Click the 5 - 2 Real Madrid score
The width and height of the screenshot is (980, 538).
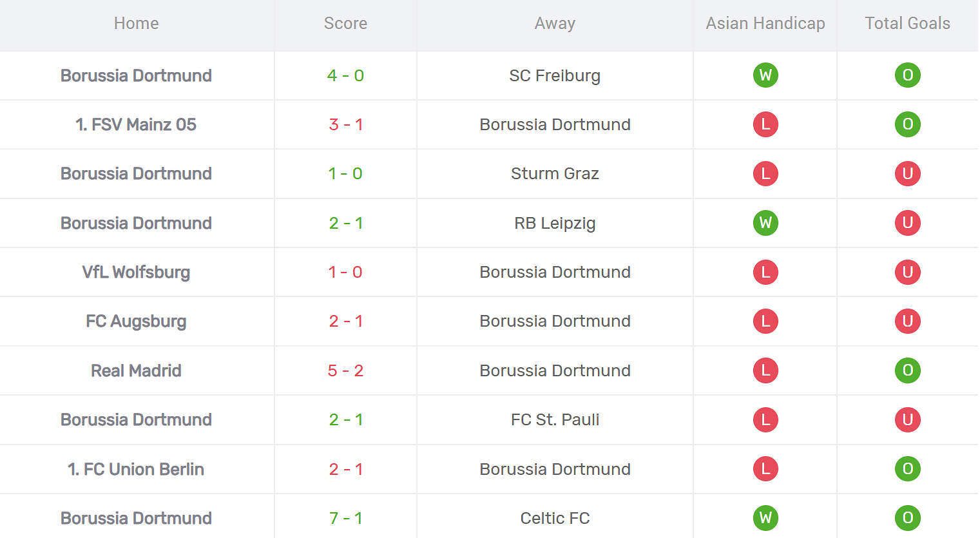pos(345,370)
